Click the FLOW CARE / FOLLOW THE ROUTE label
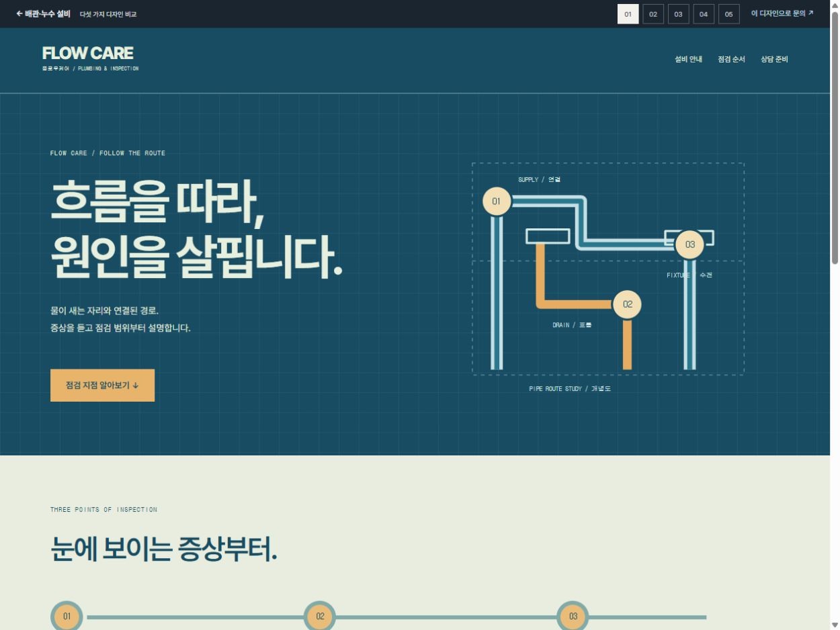The height and width of the screenshot is (630, 840). coord(108,153)
